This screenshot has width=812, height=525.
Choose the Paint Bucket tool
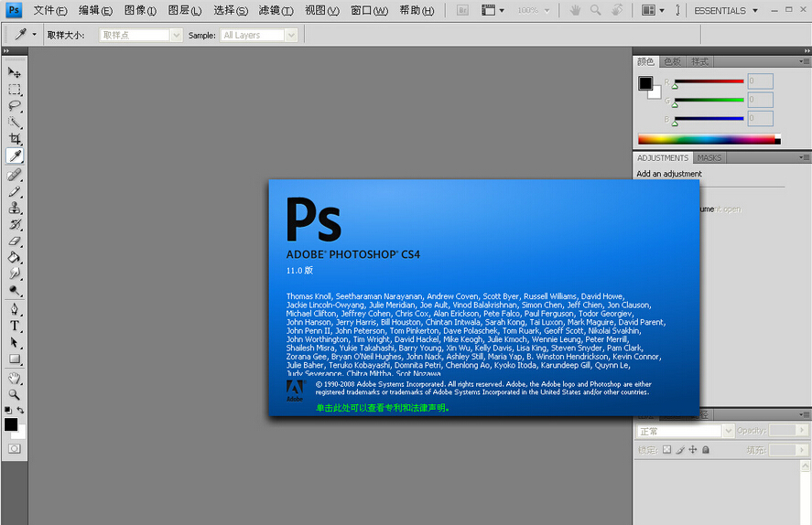[15, 258]
